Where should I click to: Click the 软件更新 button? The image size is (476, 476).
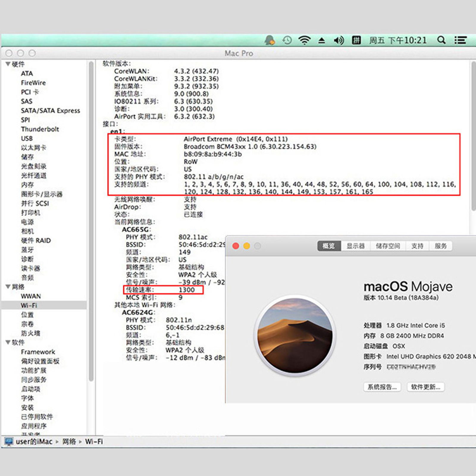pos(425,387)
